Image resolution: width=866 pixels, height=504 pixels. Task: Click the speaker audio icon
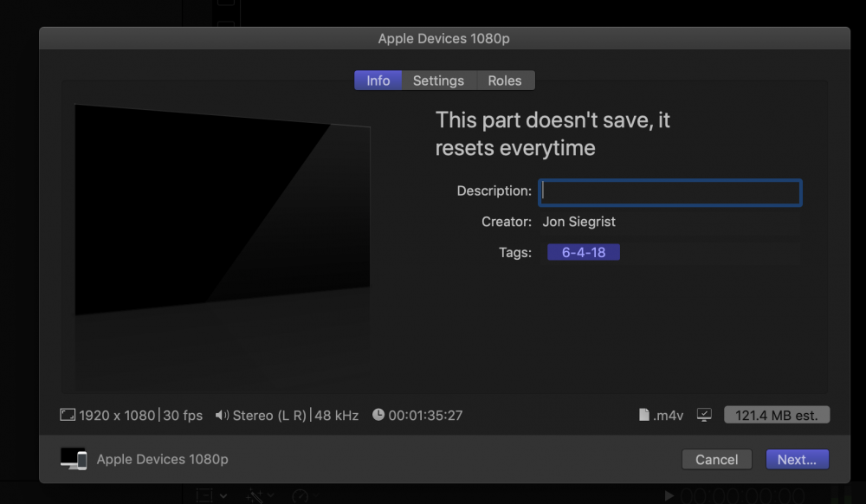pos(222,415)
